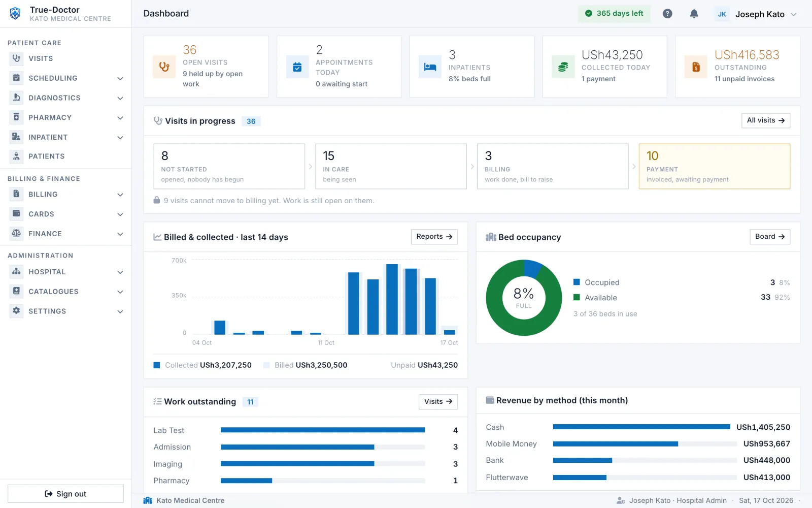Expand the Scheduling menu chevron
This screenshot has height=508, width=812.
pos(120,79)
